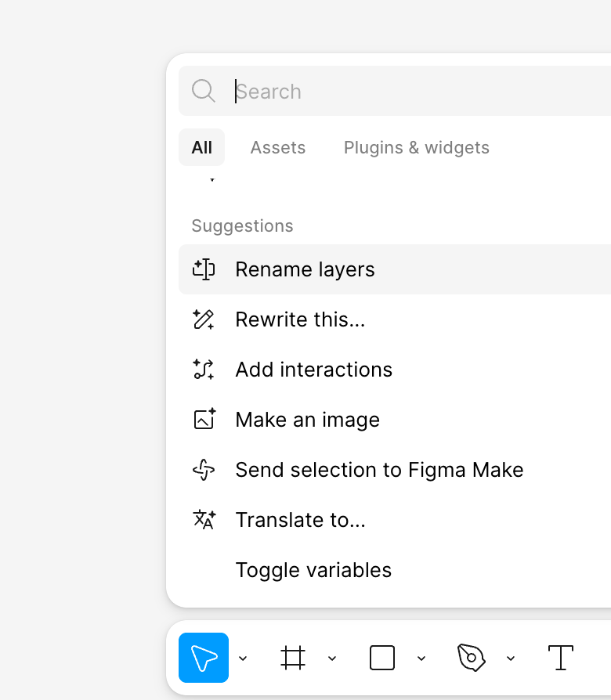
Task: Click the Make an image icon
Action: coord(204,419)
